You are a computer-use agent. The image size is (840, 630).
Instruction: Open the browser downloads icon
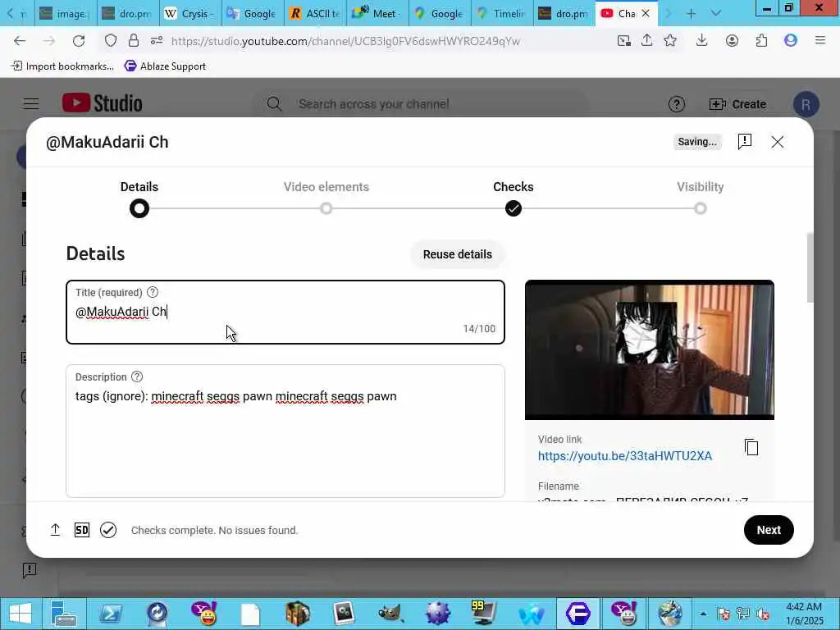tap(702, 41)
